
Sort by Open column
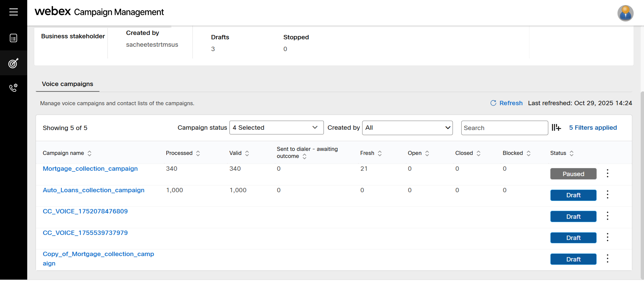click(427, 153)
